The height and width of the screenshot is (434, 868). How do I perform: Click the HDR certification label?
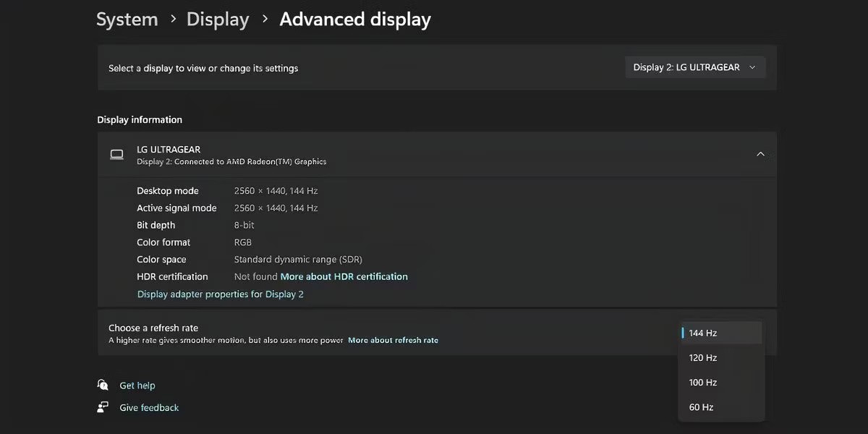[172, 276]
